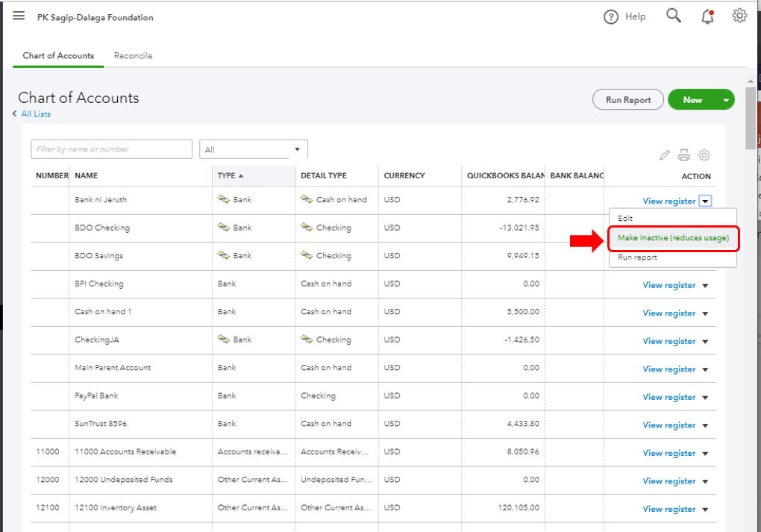Click the PK Sagip-Dalaga Foundation company name
Screen dimensions: 761x532
click(x=95, y=17)
